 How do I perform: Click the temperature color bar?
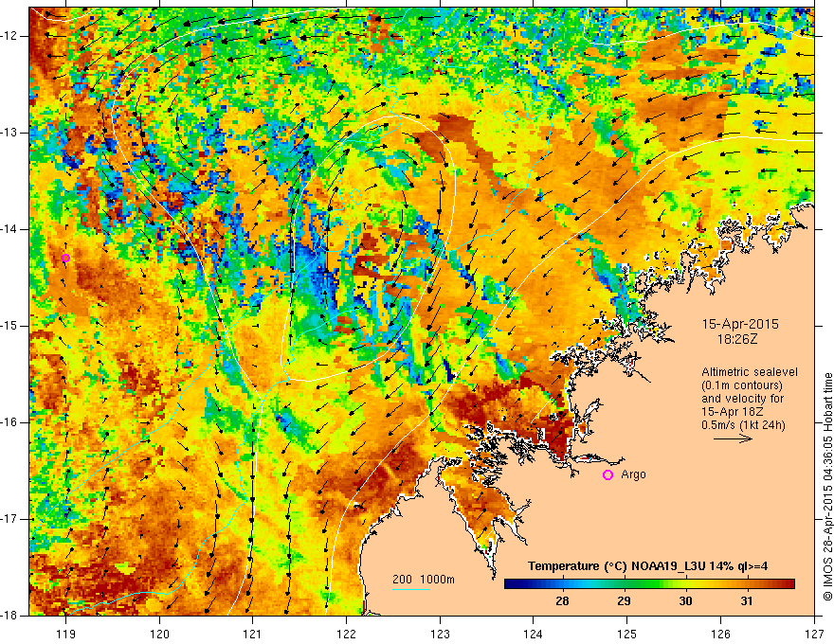coord(649,584)
